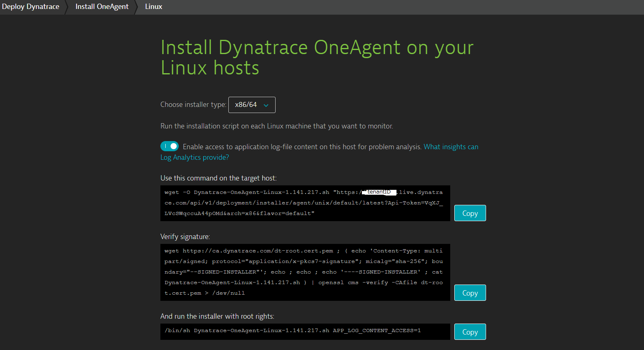Select the Linux breadcrumb item
This screenshot has width=644, height=350.
pos(153,7)
